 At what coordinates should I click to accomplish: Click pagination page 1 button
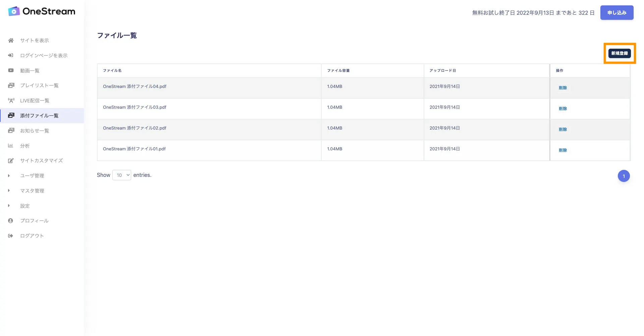click(624, 176)
